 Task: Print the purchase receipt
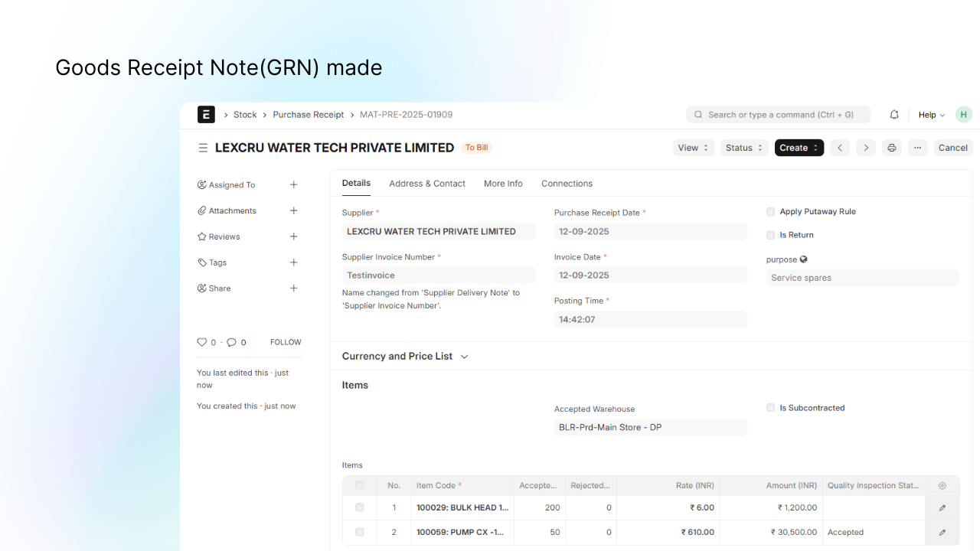[x=891, y=148]
